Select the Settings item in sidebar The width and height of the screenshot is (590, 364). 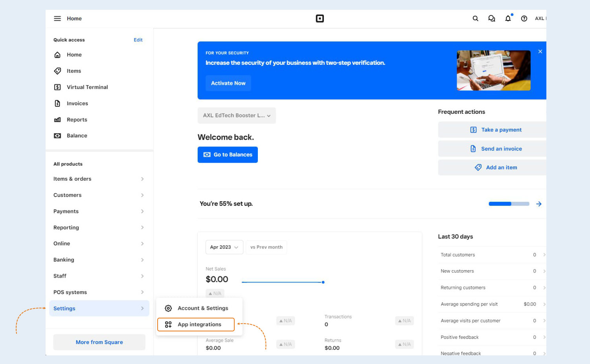(99, 308)
